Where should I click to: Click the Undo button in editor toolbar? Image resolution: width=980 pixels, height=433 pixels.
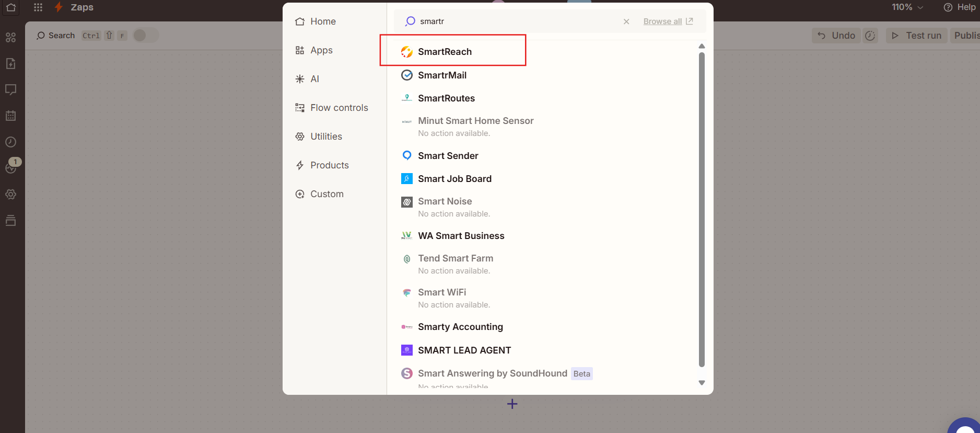pos(836,36)
